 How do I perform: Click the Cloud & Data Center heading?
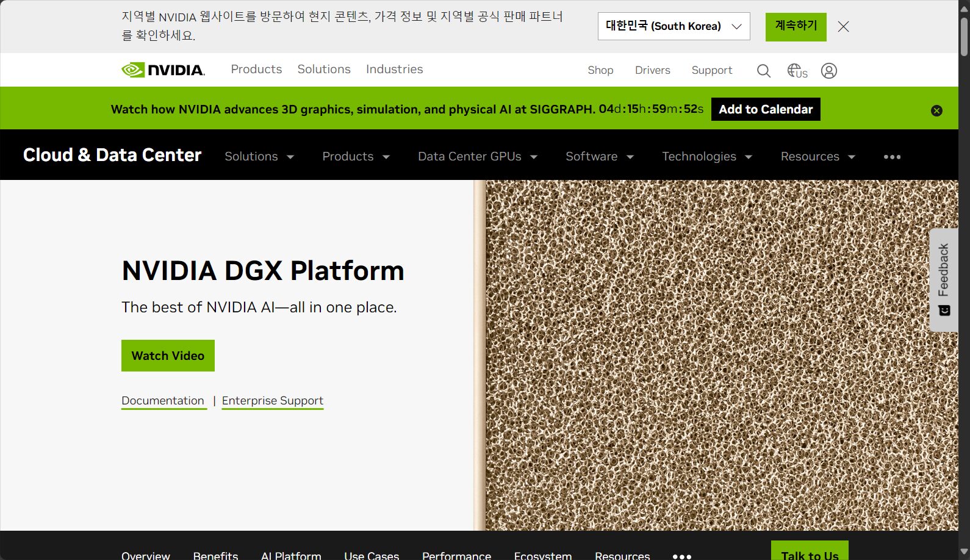click(112, 155)
